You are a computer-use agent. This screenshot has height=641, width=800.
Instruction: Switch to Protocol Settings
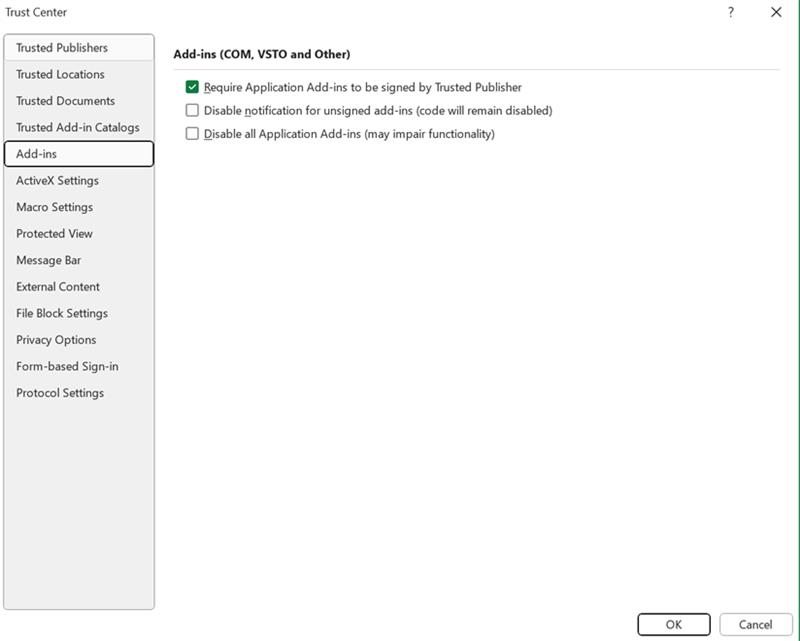79,392
